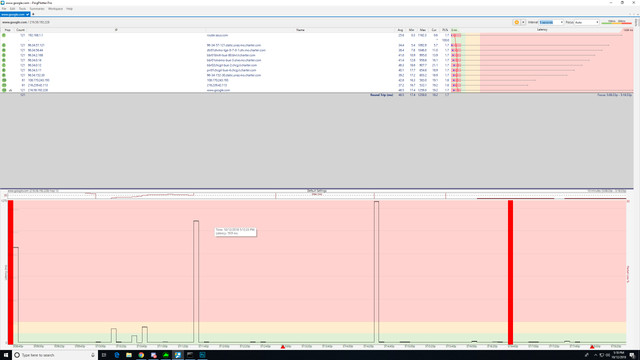Sort by the IP column header
640x360 pixels.
(x=116, y=30)
